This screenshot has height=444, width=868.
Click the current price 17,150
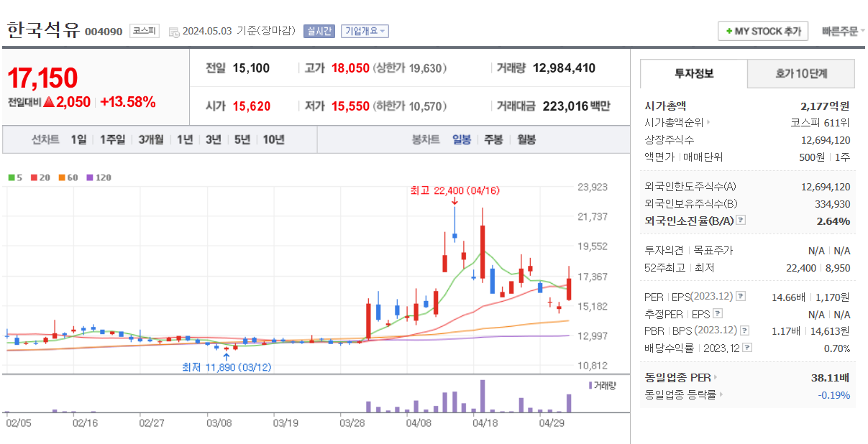coord(42,78)
